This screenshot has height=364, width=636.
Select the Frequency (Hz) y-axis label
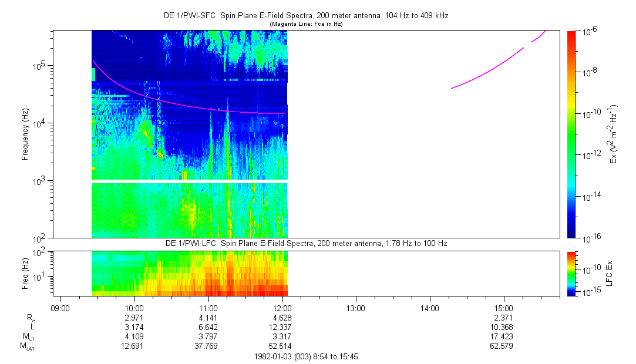click(x=25, y=134)
